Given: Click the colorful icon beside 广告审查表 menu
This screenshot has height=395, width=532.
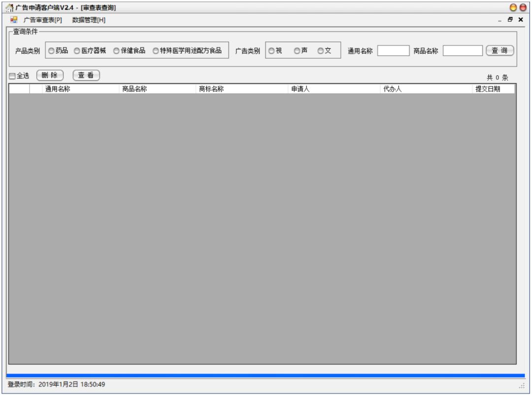Looking at the screenshot, I should point(14,20).
